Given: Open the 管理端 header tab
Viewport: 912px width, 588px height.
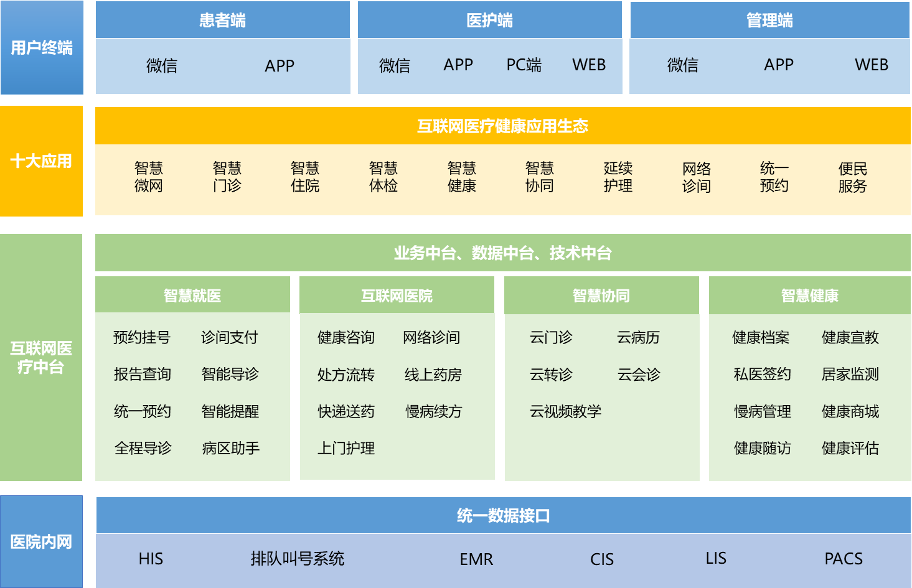Looking at the screenshot, I should coord(769,21).
